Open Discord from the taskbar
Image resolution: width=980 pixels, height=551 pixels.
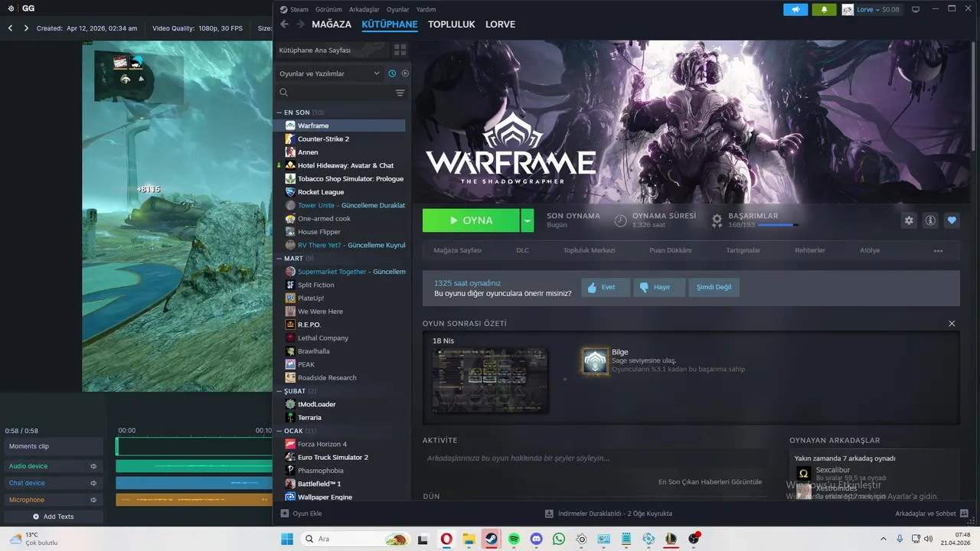pos(536,539)
